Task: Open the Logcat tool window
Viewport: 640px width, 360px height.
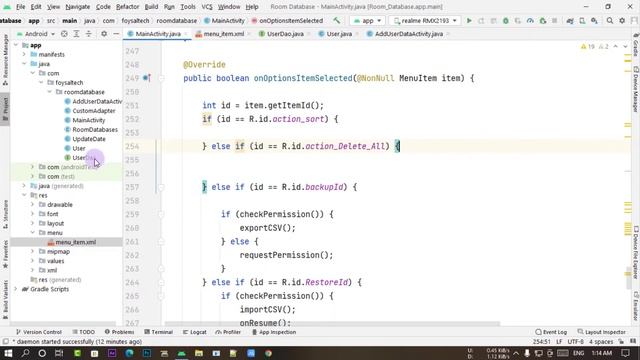Action: click(195, 332)
